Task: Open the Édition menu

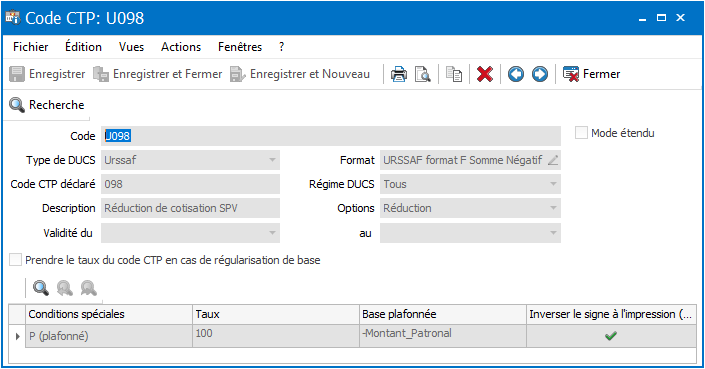Action: [83, 47]
